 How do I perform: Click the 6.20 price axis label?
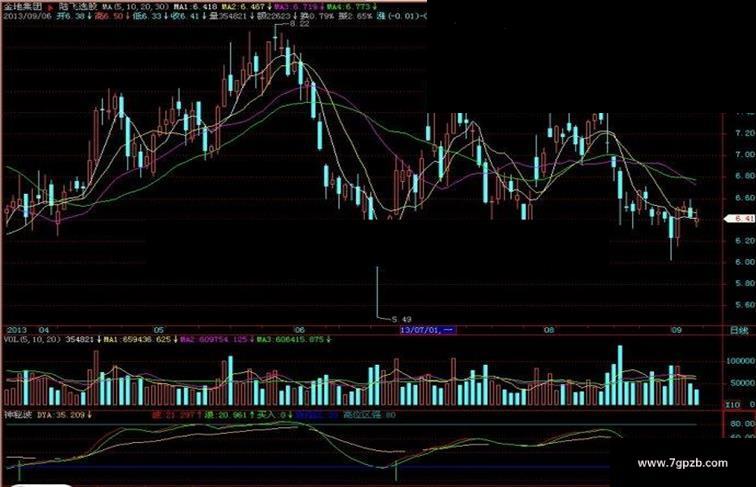[745, 240]
